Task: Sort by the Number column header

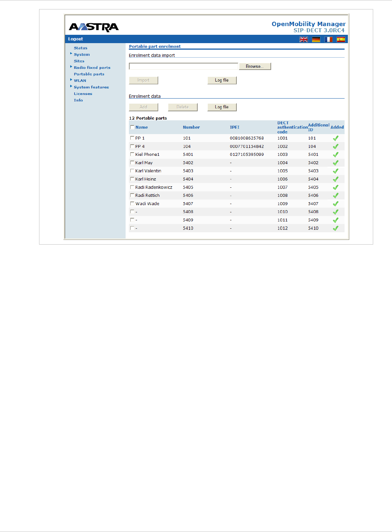Action: click(191, 127)
